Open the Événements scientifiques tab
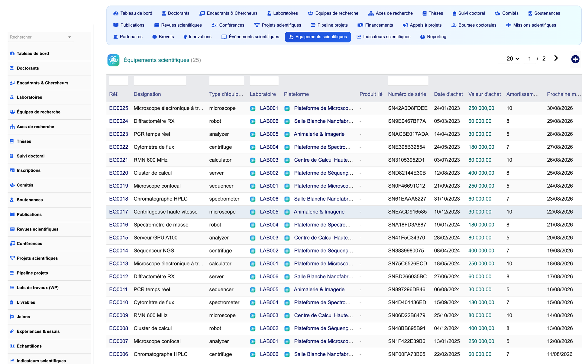588x364 pixels. coord(250,37)
